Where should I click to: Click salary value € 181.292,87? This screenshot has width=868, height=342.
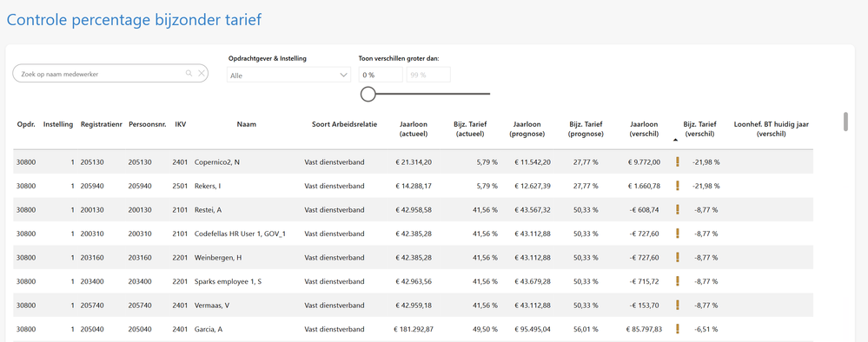pyautogui.click(x=413, y=329)
